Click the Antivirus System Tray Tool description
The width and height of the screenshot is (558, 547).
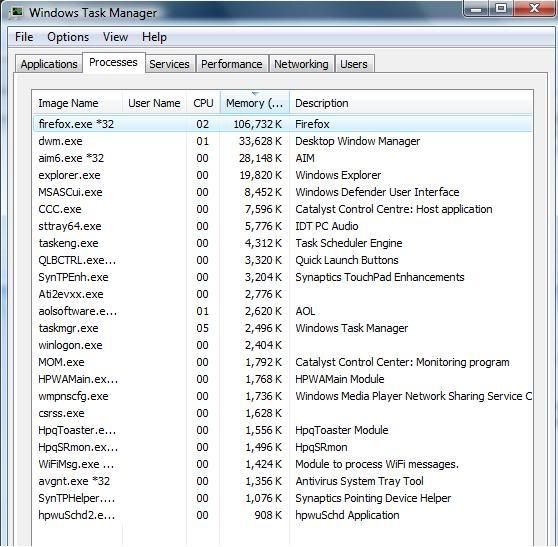(x=359, y=481)
